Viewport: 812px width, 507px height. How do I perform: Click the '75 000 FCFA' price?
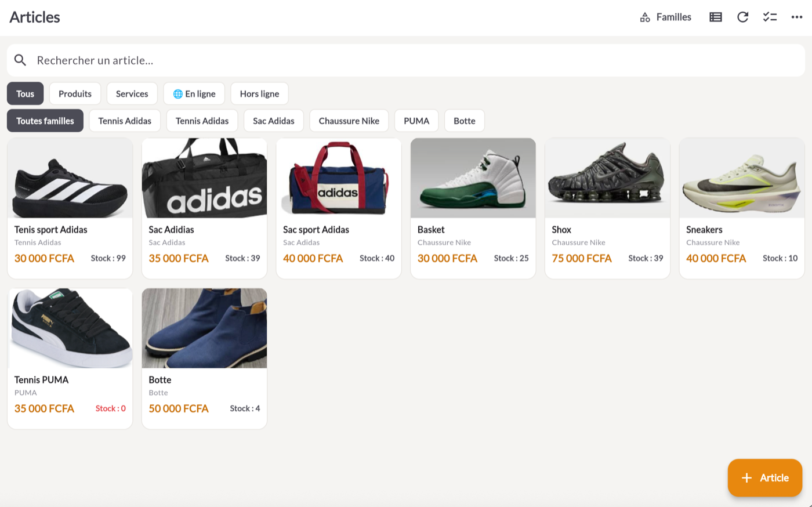pyautogui.click(x=582, y=259)
